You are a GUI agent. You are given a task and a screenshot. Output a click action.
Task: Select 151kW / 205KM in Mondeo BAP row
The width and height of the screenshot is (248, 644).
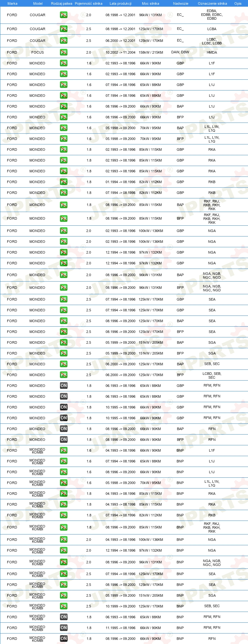click(151, 342)
